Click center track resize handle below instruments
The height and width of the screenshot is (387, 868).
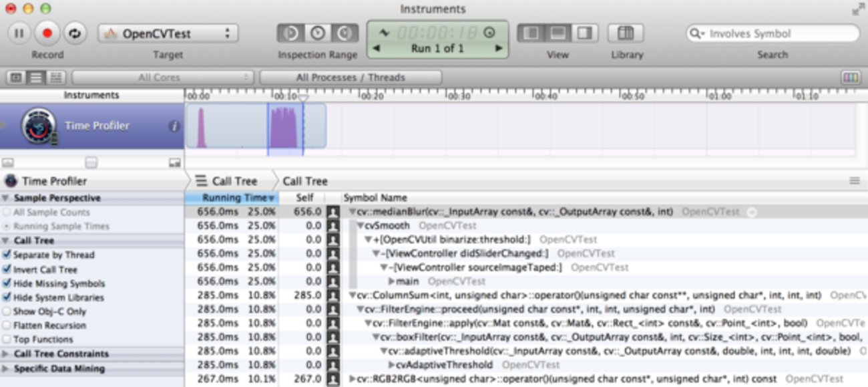tap(91, 162)
